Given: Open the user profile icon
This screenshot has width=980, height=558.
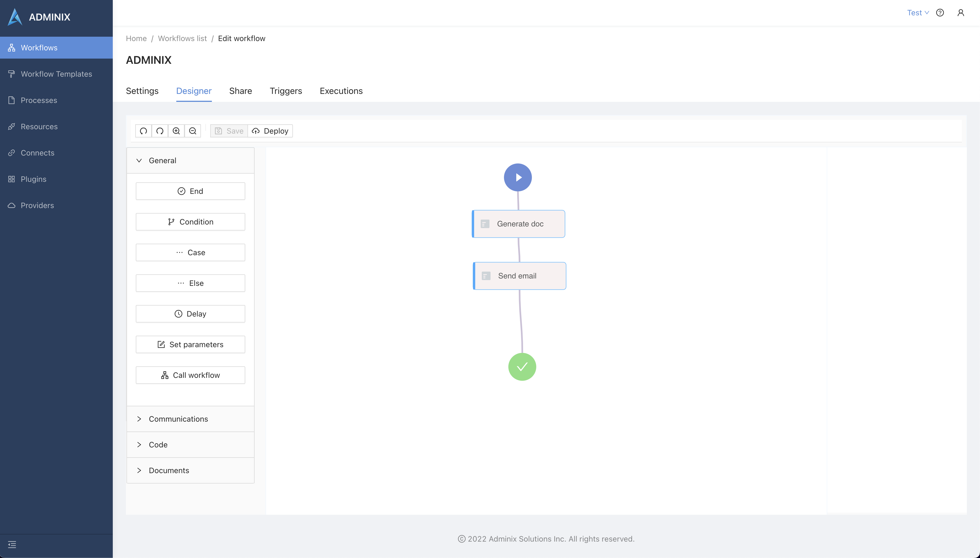Looking at the screenshot, I should (x=961, y=13).
